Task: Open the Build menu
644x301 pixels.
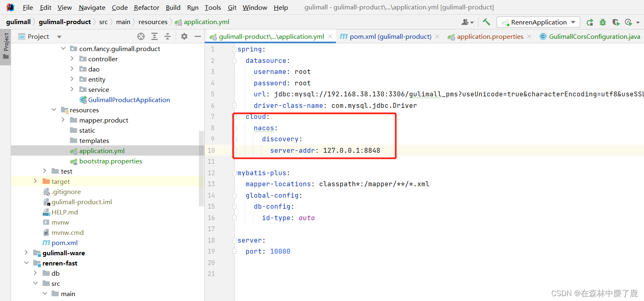Action: [x=173, y=7]
